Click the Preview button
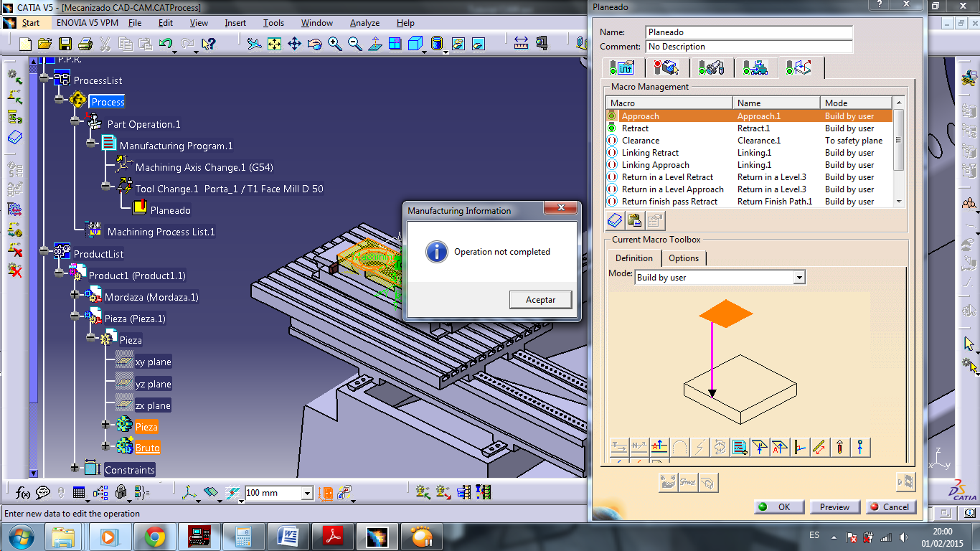 [x=834, y=507]
